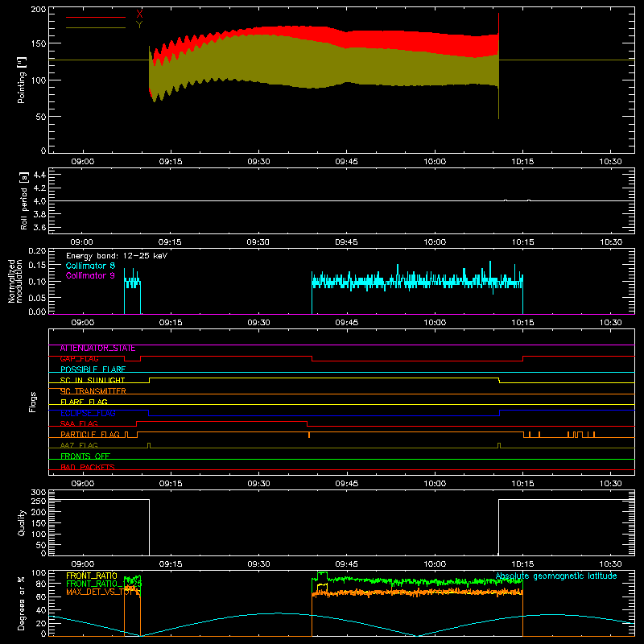The height and width of the screenshot is (644, 644).
Task: Click the 10:15 time label under Quality plot
Action: 522,564
